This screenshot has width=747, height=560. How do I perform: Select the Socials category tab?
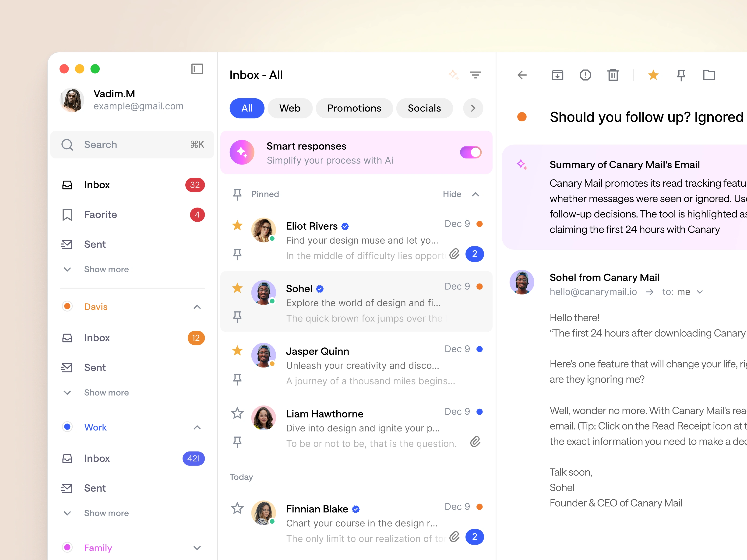(x=424, y=108)
